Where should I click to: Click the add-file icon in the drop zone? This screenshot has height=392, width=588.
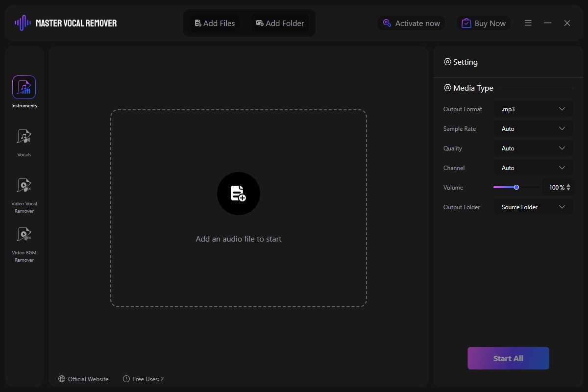[x=239, y=194]
